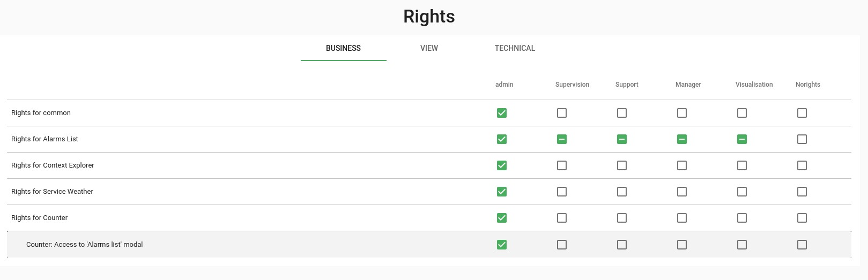Uncheck admin for Rights for Context Explorer
The height and width of the screenshot is (280, 868).
pos(502,165)
